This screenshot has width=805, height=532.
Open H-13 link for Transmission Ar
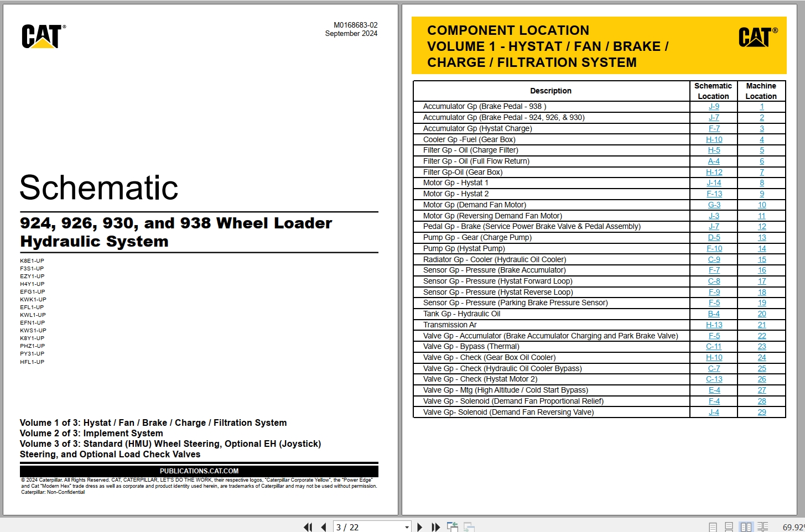tap(714, 325)
